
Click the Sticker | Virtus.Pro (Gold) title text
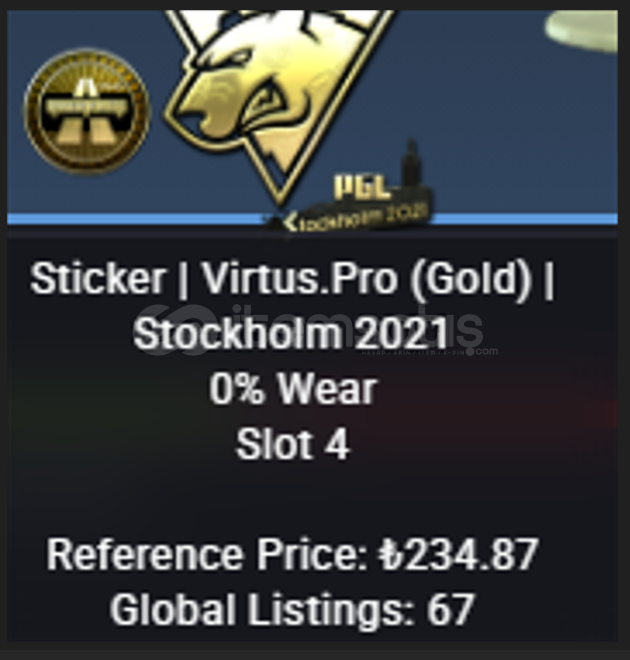(293, 279)
